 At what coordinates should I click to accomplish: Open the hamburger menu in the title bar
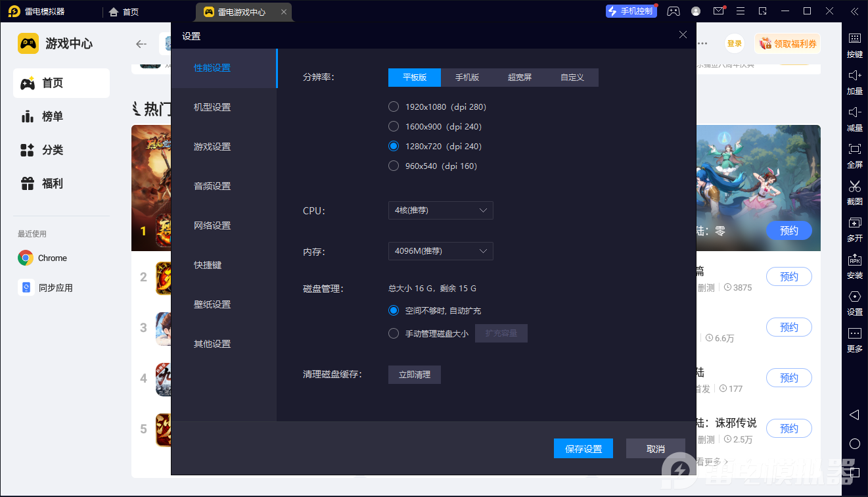(x=740, y=11)
